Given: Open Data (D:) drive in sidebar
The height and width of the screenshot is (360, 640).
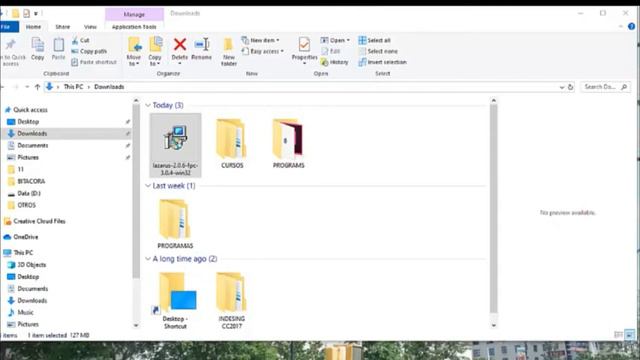Looking at the screenshot, I should (x=29, y=193).
